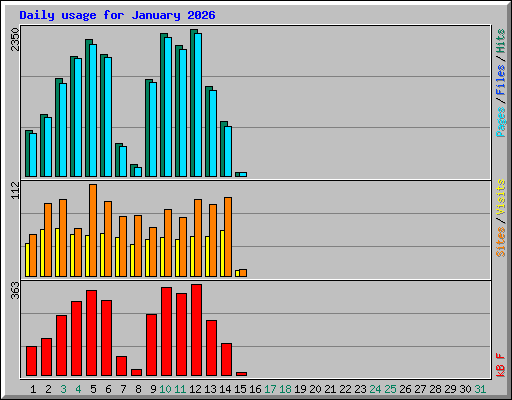Click the short cyan bar for day 8

pos(138,172)
